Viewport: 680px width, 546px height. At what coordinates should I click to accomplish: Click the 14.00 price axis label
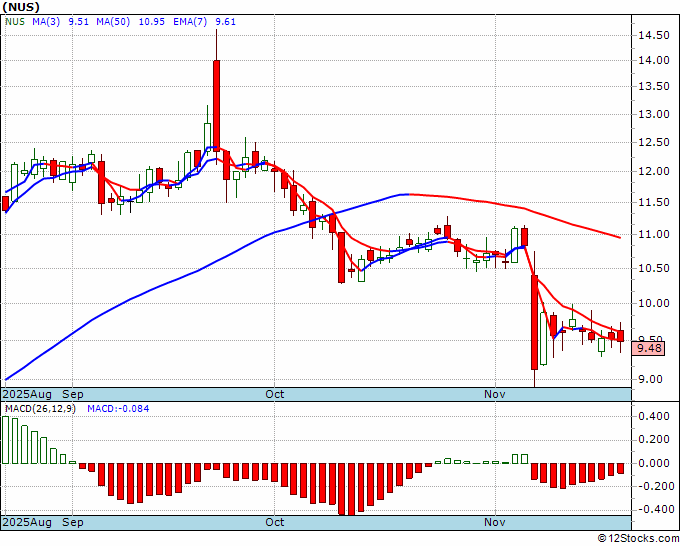coord(654,61)
